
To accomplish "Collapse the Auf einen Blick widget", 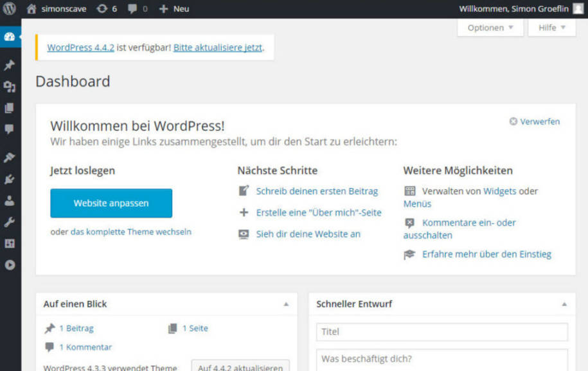I will coord(287,304).
